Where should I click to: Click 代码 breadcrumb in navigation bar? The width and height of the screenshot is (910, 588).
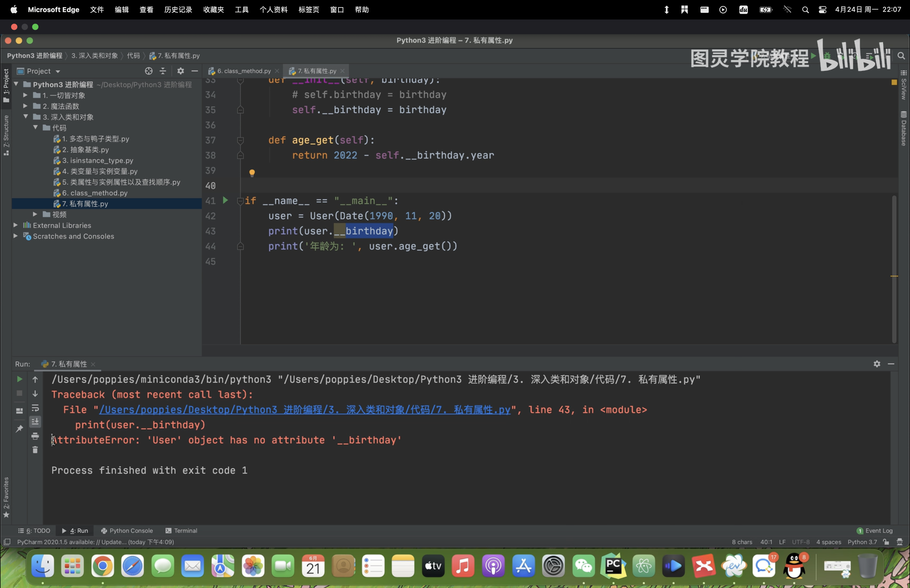pos(133,56)
